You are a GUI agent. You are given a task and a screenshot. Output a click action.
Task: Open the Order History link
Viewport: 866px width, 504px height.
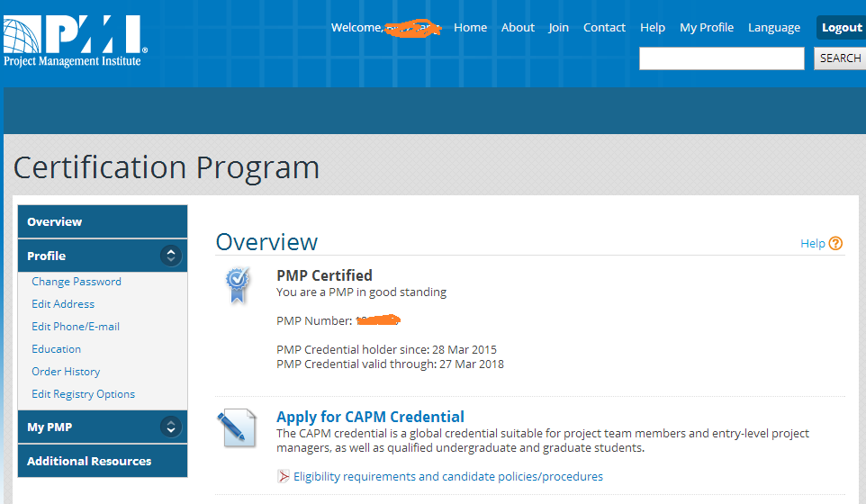tap(66, 372)
